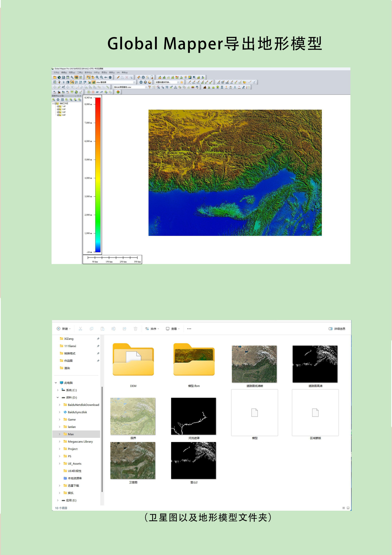Open the 卫星图 image thumbnail

coord(133,461)
